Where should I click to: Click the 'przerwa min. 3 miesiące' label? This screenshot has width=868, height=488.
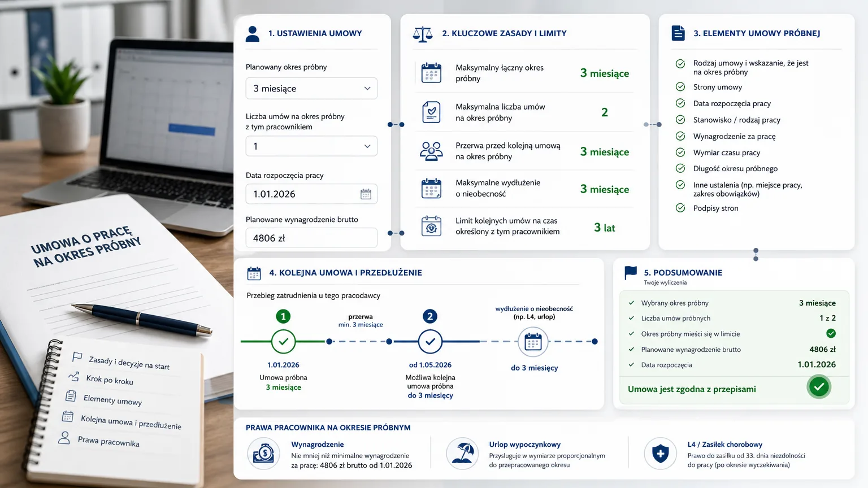point(361,321)
